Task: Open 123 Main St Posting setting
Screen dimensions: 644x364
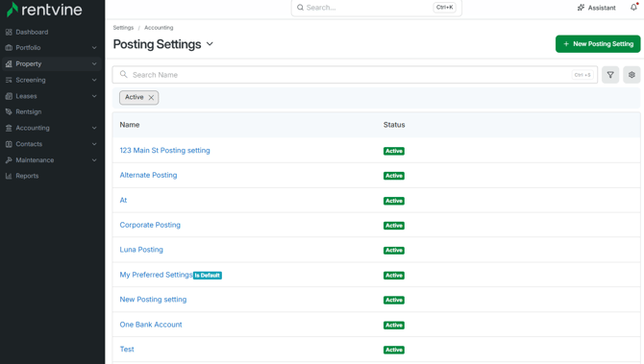Action: [x=164, y=151]
